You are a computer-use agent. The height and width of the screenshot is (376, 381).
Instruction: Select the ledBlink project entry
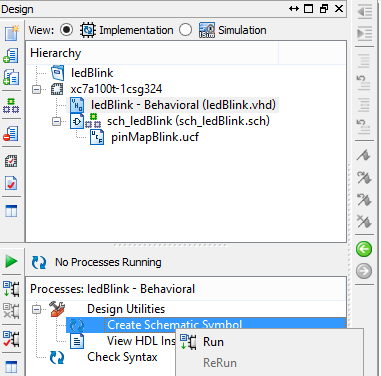tap(92, 73)
